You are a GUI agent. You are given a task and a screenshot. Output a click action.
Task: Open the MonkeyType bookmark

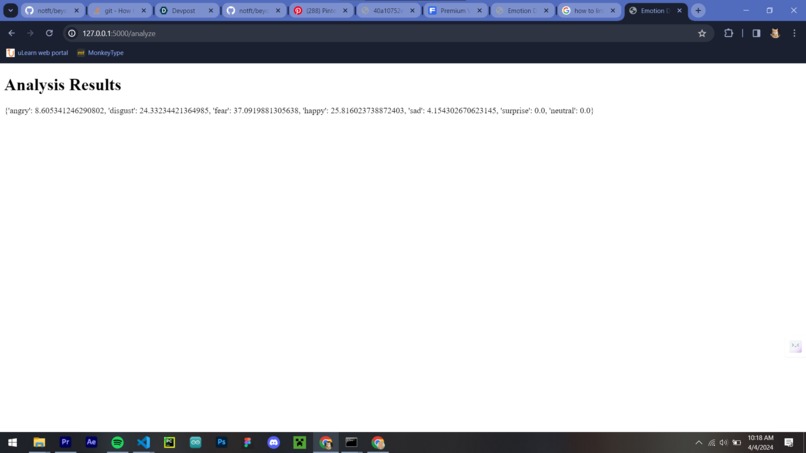coord(100,52)
